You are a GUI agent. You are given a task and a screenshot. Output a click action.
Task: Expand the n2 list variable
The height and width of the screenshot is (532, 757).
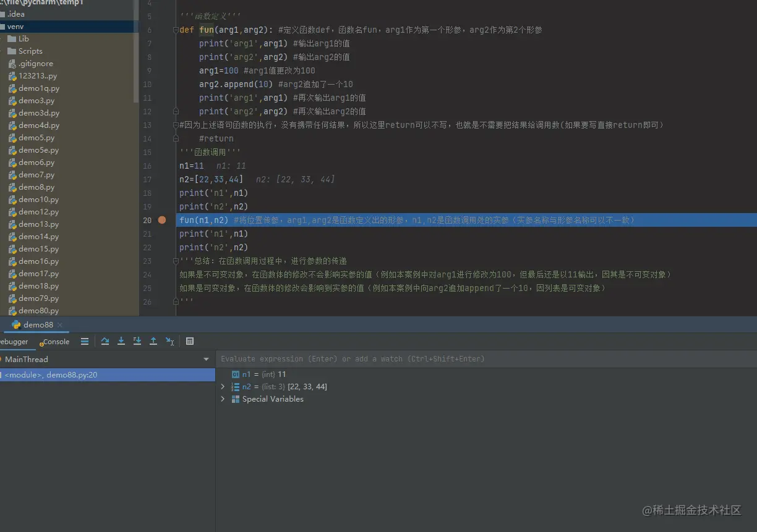pyautogui.click(x=223, y=387)
